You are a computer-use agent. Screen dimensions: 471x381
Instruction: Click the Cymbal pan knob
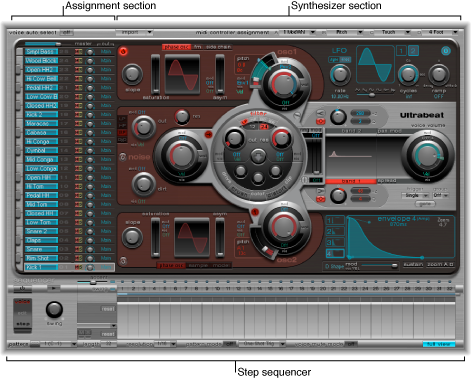point(90,150)
